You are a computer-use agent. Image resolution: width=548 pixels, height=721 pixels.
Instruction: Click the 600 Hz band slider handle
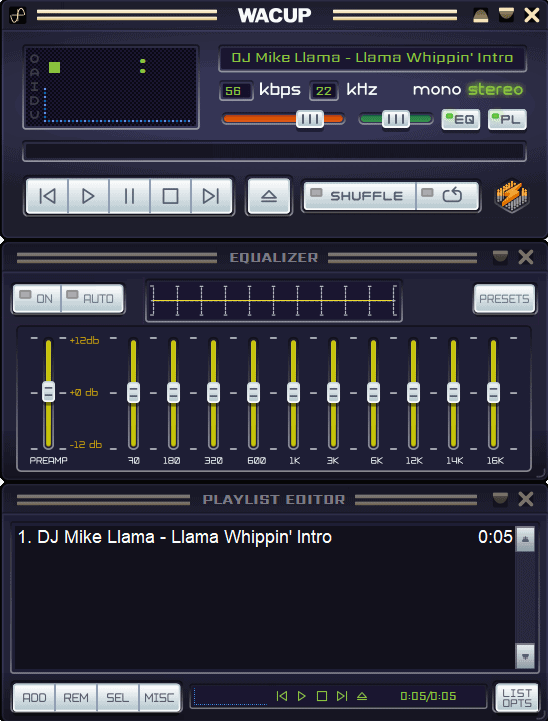(253, 392)
